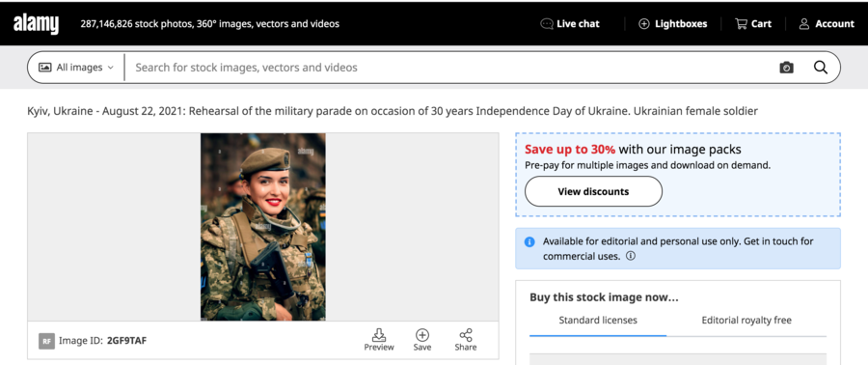This screenshot has height=365, width=868.
Task: Select the Standard licenses tab
Action: (x=598, y=321)
